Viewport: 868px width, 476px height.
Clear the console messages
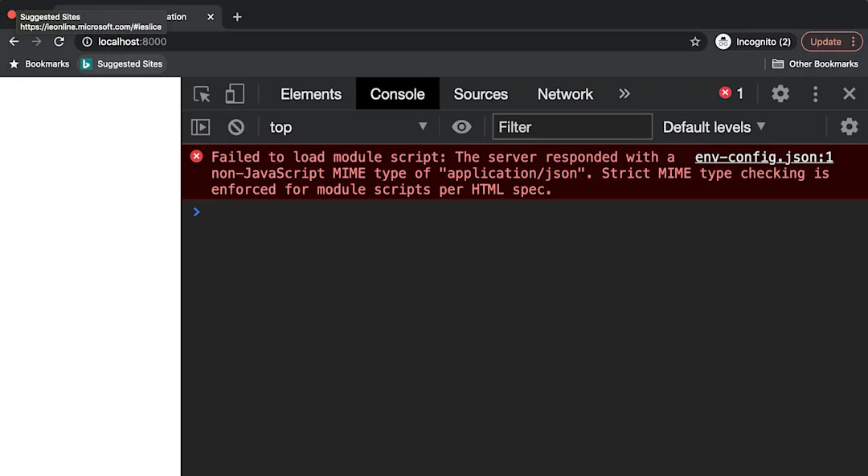pos(235,127)
